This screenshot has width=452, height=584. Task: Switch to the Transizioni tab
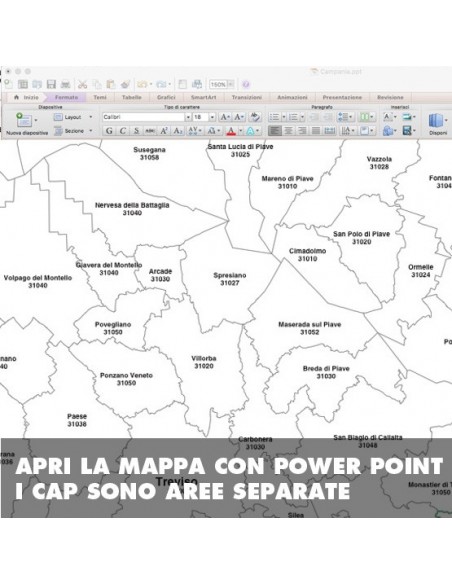point(246,97)
